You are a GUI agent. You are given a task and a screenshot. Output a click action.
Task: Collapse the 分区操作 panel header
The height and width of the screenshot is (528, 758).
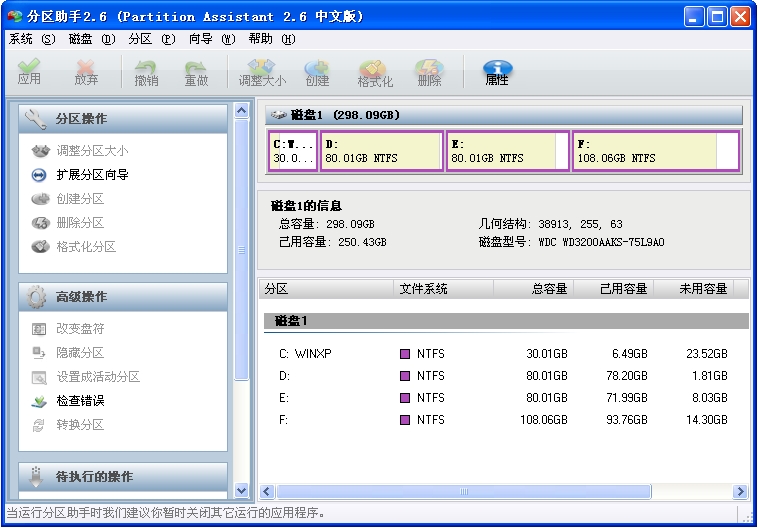tap(123, 119)
